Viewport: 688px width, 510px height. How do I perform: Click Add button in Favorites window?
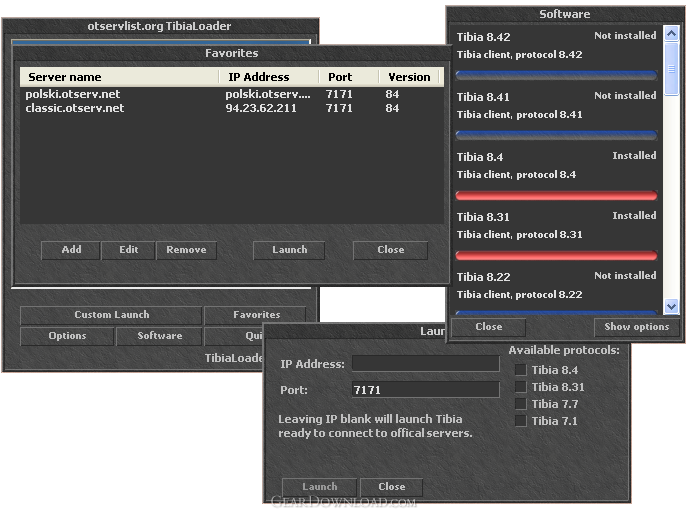71,250
